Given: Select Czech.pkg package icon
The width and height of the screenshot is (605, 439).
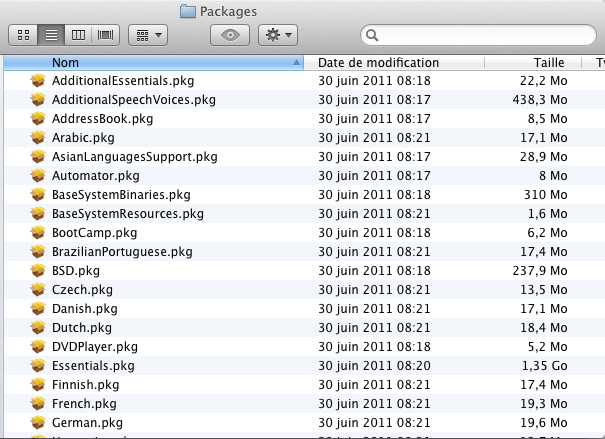Looking at the screenshot, I should pyautogui.click(x=38, y=290).
